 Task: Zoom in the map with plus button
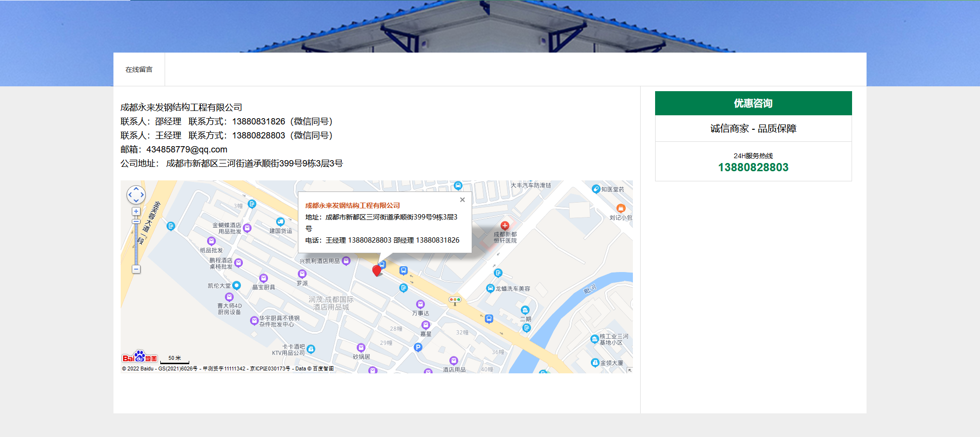pyautogui.click(x=136, y=211)
